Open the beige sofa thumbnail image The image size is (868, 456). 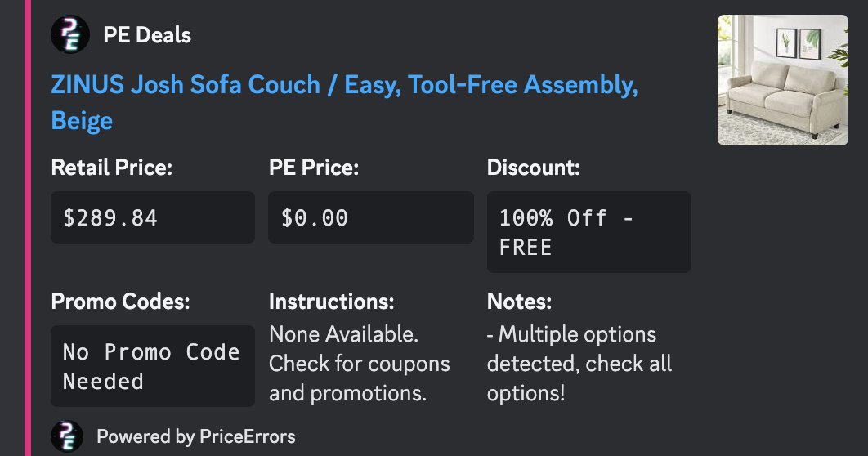pos(782,80)
